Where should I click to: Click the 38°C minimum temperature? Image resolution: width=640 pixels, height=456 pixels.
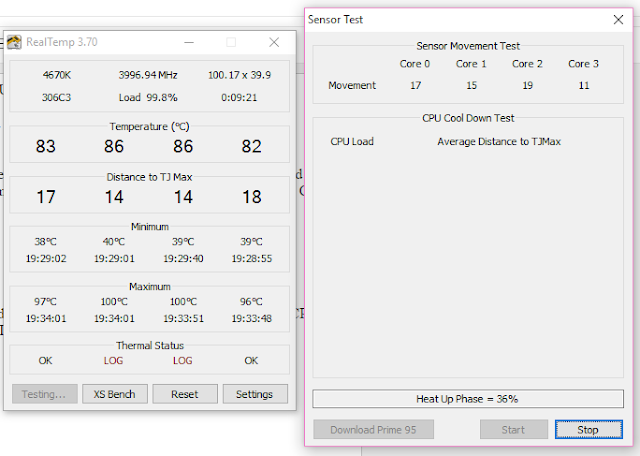coord(45,242)
